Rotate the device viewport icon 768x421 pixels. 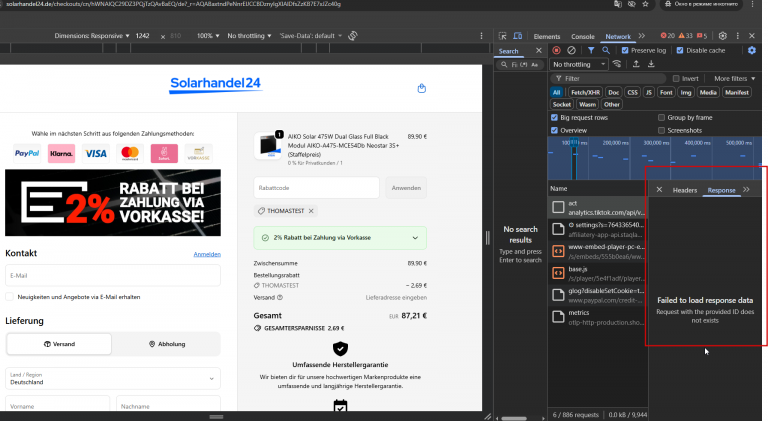(353, 36)
